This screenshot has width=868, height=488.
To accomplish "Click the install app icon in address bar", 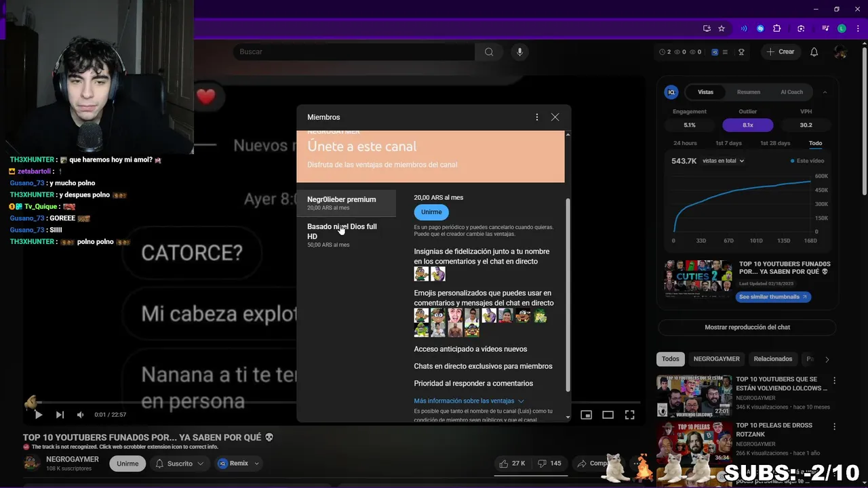I will [707, 28].
